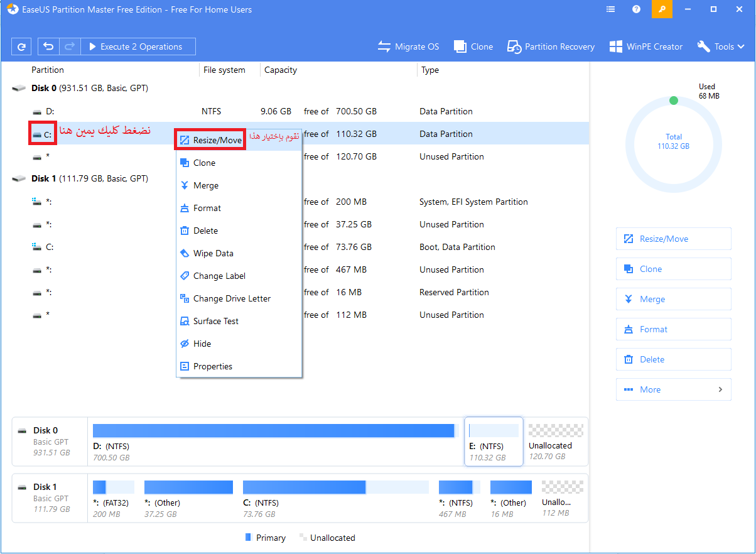Screen dimensions: 756x554
Task: Open the help question mark icon
Action: pyautogui.click(x=636, y=9)
